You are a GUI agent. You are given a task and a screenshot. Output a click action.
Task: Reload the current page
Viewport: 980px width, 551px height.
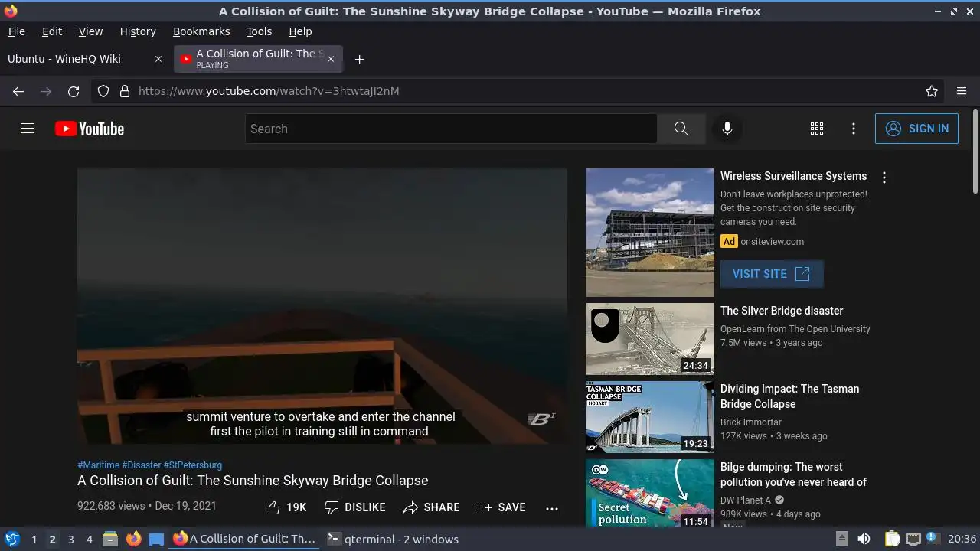pos(73,91)
